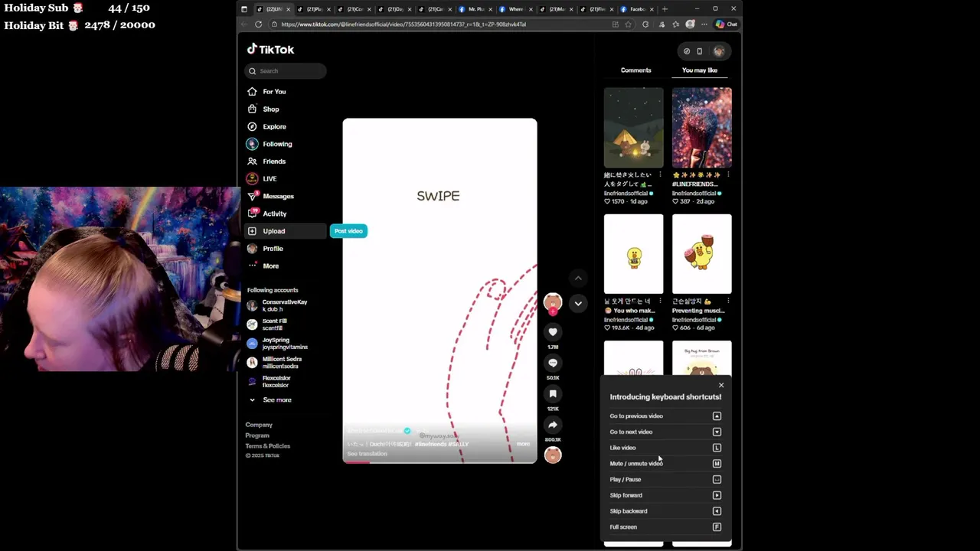
Task: Open Copilot Chat button in browser
Action: tap(726, 24)
